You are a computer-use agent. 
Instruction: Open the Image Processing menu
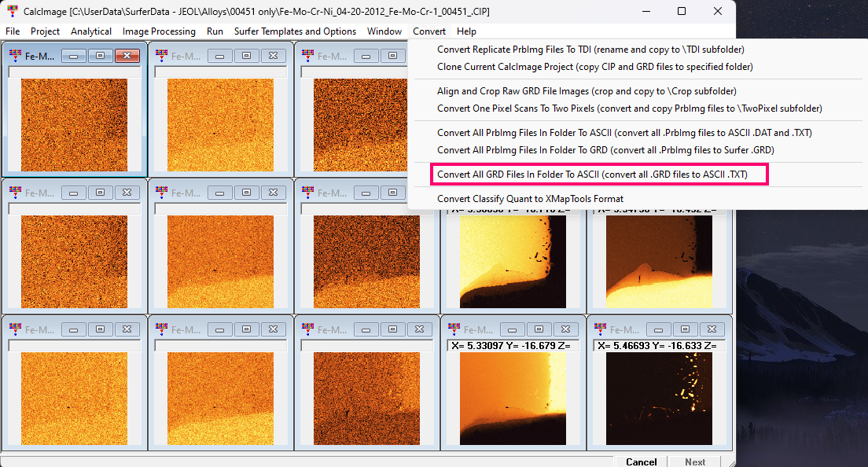(x=159, y=31)
